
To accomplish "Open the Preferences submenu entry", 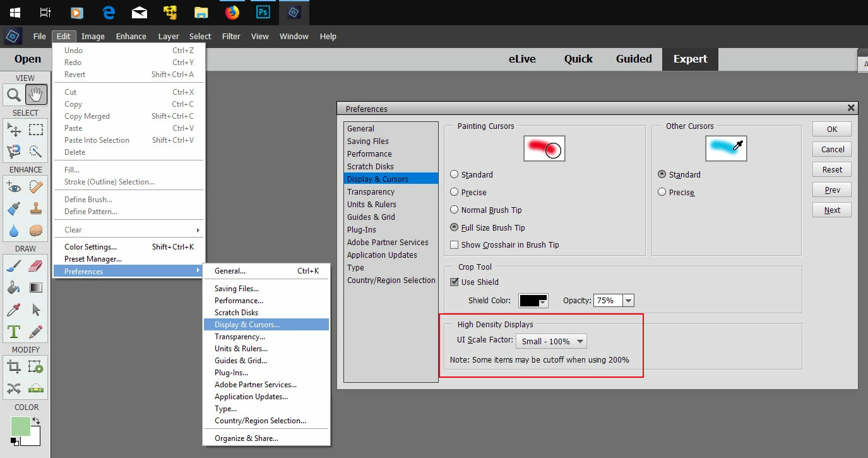I will 129,271.
